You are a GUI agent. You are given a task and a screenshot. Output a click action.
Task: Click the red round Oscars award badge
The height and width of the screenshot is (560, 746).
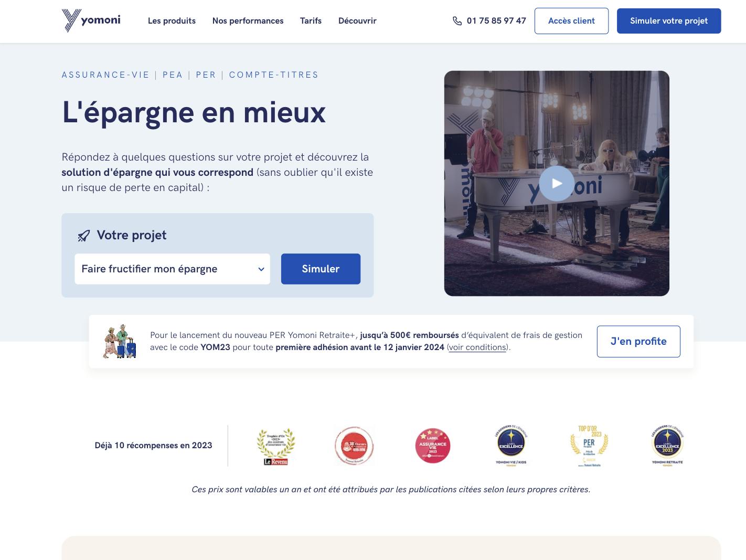click(x=354, y=446)
